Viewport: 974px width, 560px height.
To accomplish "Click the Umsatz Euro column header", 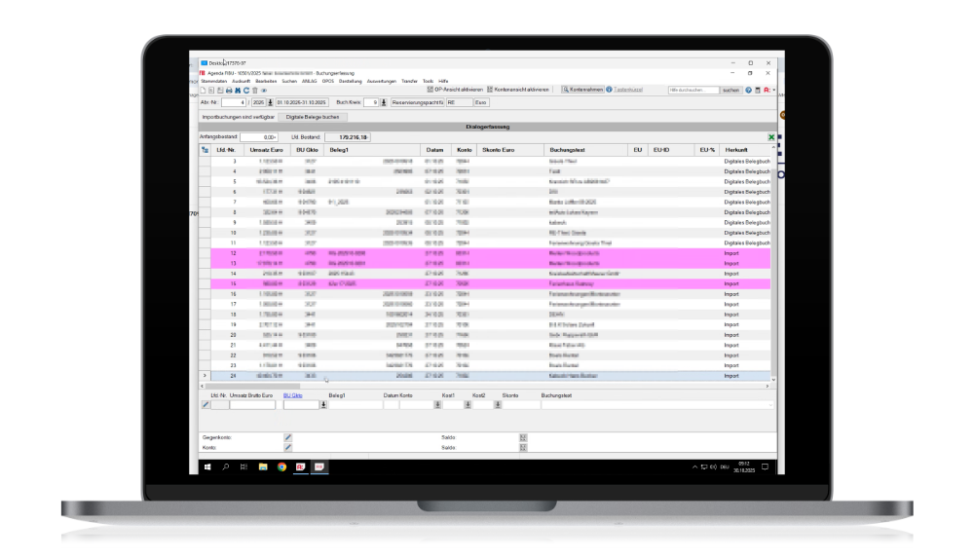I will point(266,150).
